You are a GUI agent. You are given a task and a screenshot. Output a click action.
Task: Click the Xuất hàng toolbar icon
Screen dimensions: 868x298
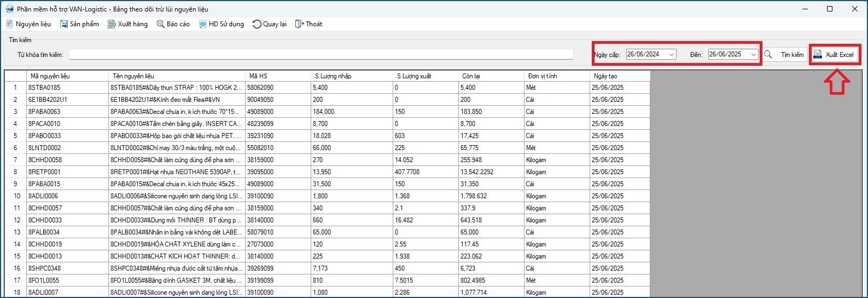pos(112,24)
